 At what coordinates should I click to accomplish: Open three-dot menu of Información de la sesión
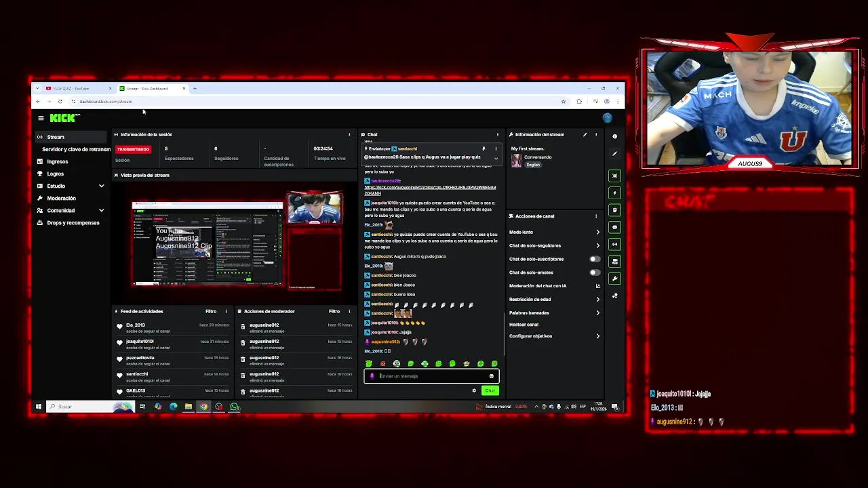pos(349,134)
